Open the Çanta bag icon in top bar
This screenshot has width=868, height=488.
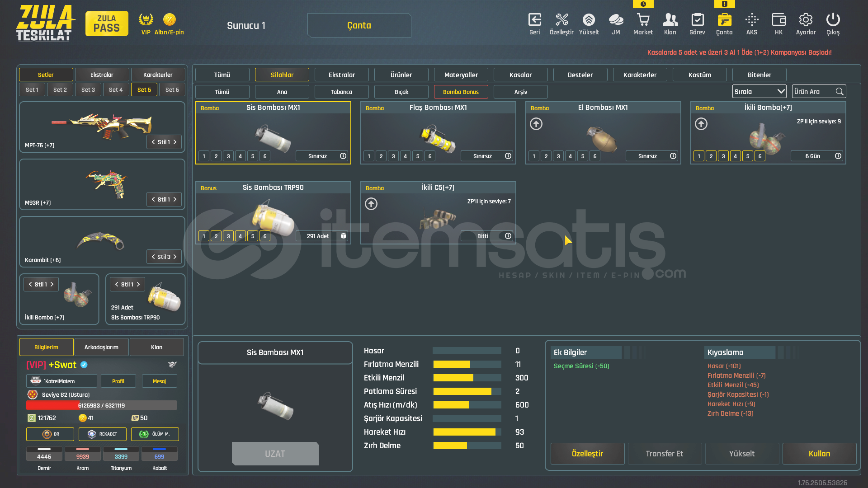(x=724, y=20)
